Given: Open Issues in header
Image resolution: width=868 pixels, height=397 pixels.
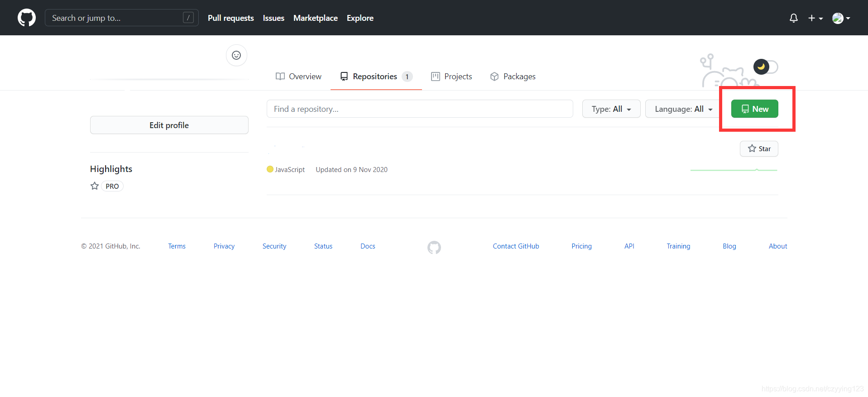Looking at the screenshot, I should click(x=273, y=18).
